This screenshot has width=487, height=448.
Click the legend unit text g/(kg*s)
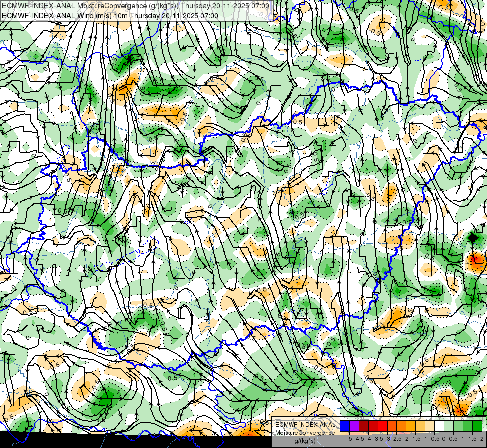click(x=305, y=441)
